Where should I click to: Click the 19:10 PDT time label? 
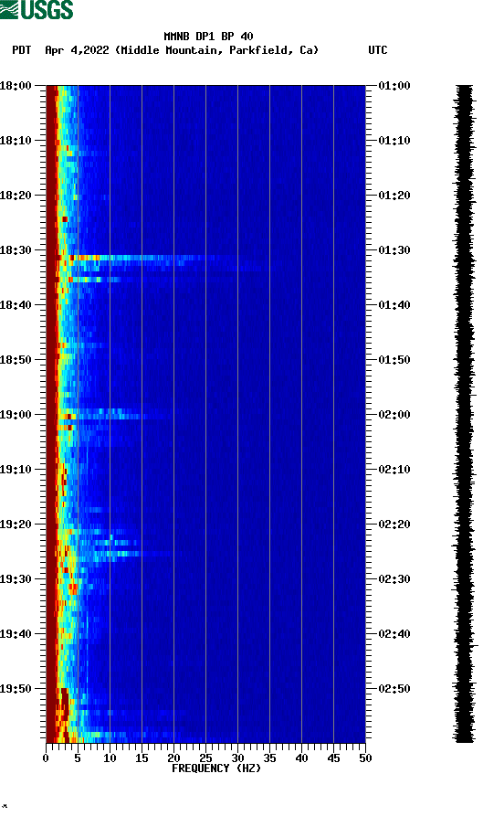coord(16,470)
